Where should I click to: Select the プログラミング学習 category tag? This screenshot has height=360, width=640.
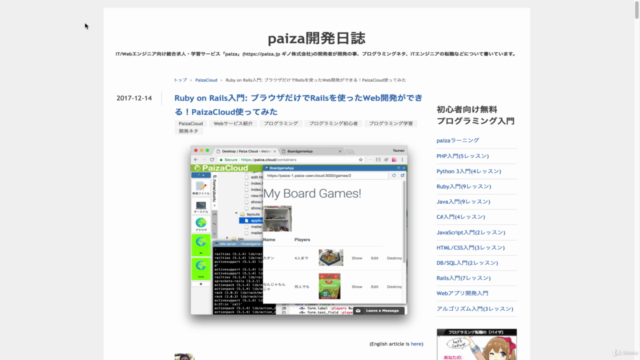[391, 123]
